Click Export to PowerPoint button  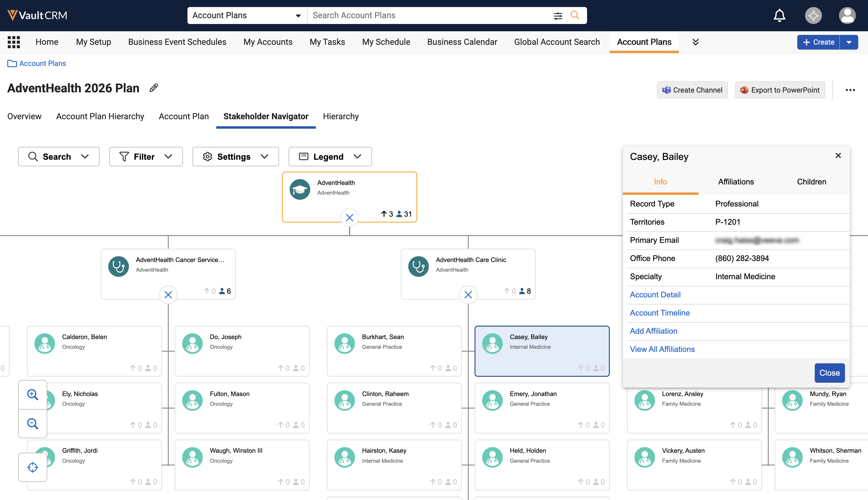click(x=780, y=90)
